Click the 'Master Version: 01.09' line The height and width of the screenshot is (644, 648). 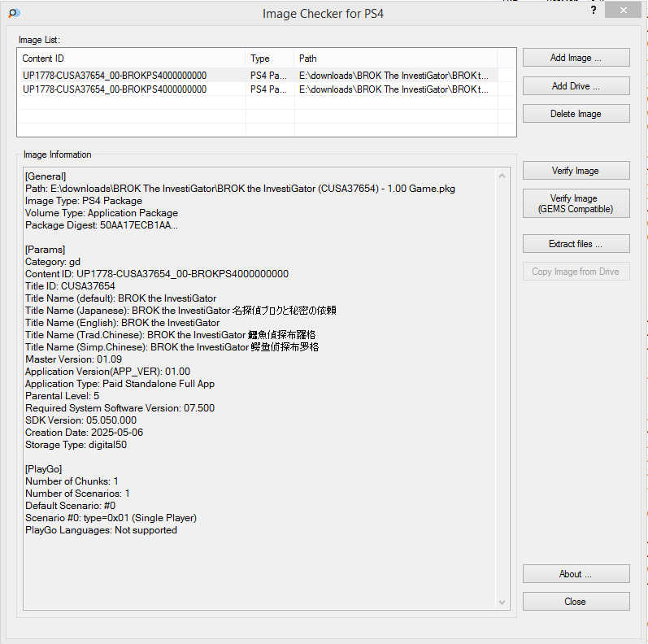[x=73, y=359]
